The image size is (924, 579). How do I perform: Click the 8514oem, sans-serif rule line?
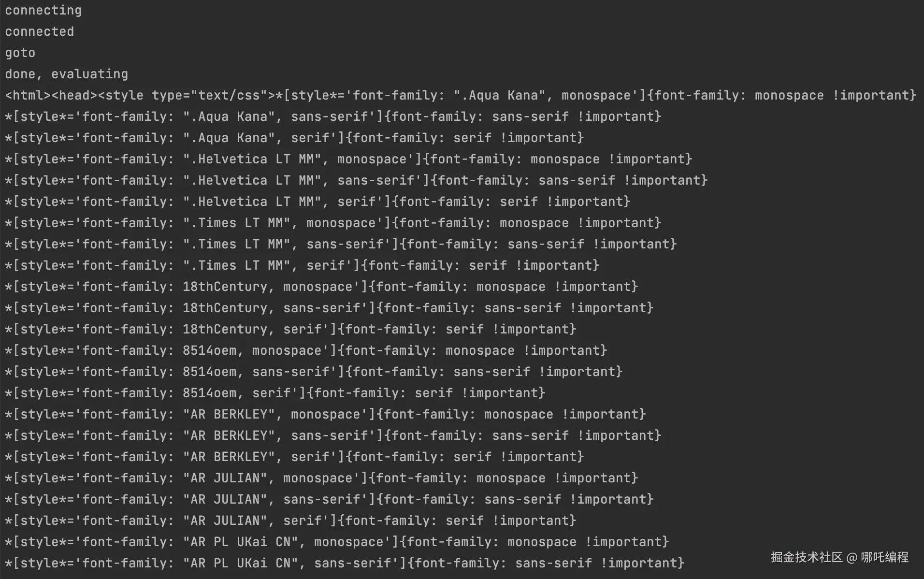coord(313,372)
